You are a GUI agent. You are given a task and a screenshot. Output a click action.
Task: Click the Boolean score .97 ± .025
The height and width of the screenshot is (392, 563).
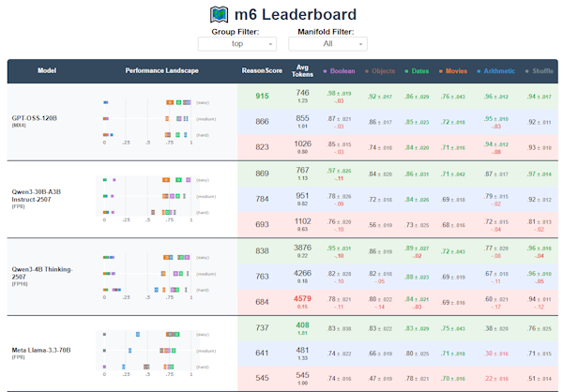pyautogui.click(x=339, y=171)
